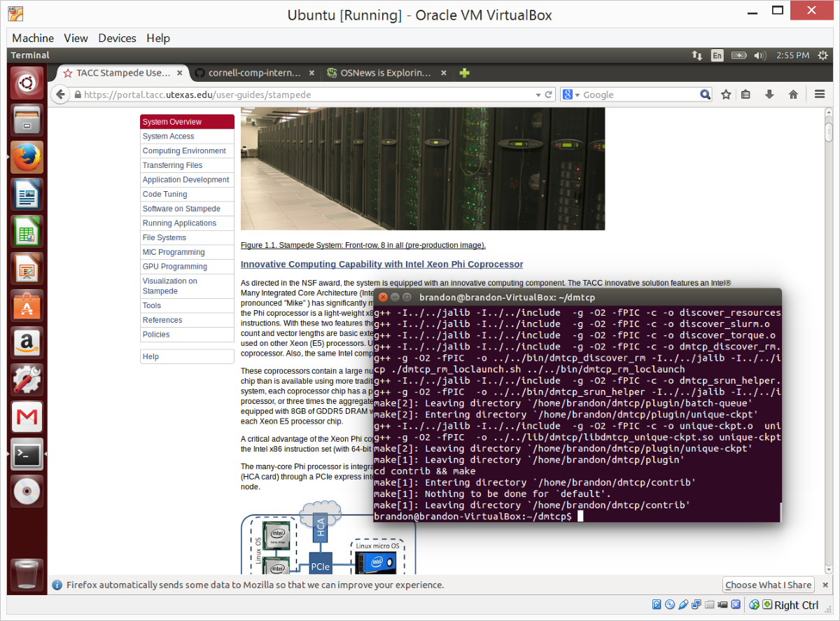Open LibreOffice Writer from the launcher
This screenshot has width=840, height=621.
click(x=27, y=195)
